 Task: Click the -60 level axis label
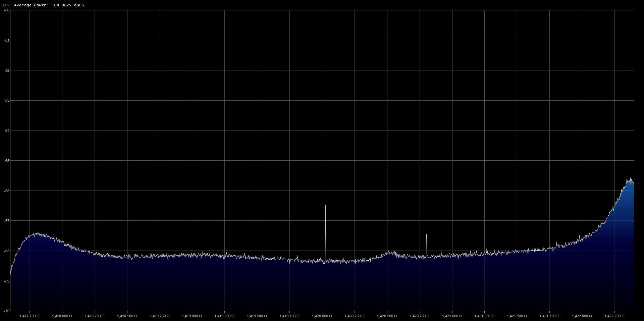click(x=7, y=10)
